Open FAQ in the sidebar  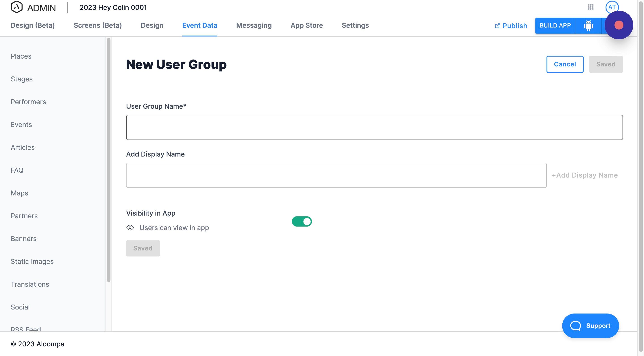pos(17,170)
